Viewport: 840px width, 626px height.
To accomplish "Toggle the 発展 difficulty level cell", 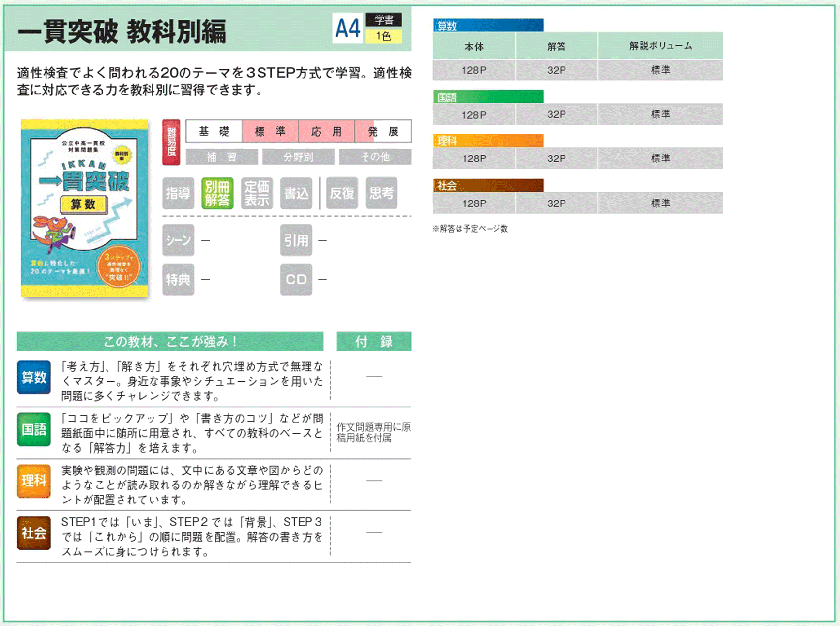I will tap(383, 131).
